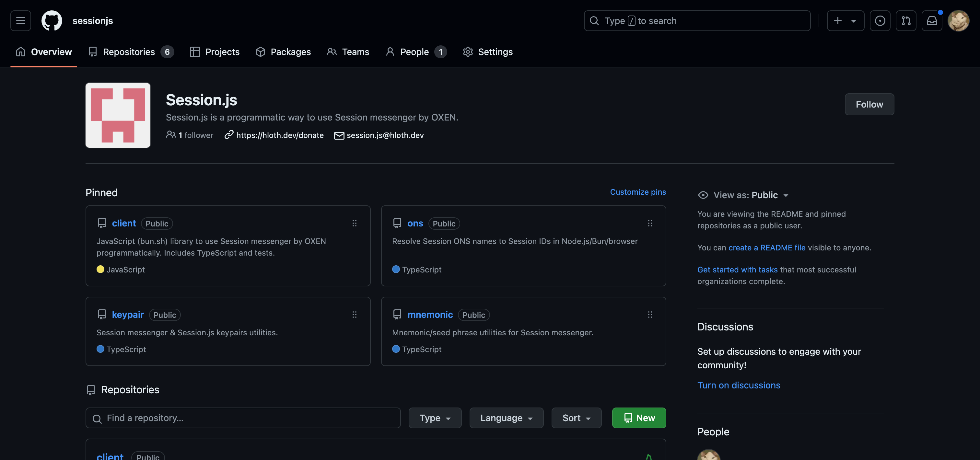Switch to the Teams tab
The width and height of the screenshot is (980, 460).
[348, 52]
